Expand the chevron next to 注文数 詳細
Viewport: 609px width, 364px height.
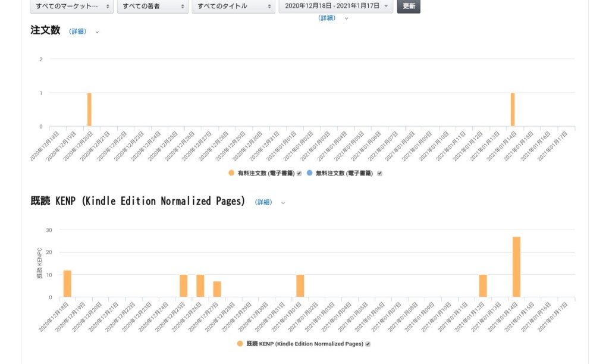point(97,32)
